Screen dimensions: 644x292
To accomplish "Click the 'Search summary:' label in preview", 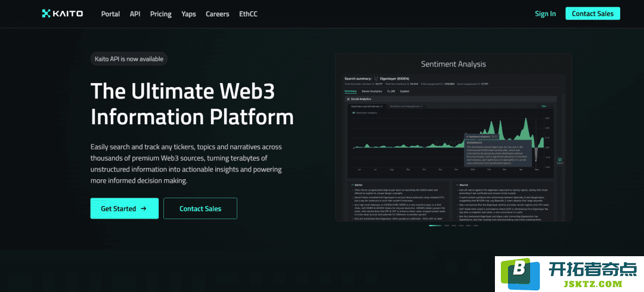I will click(358, 79).
